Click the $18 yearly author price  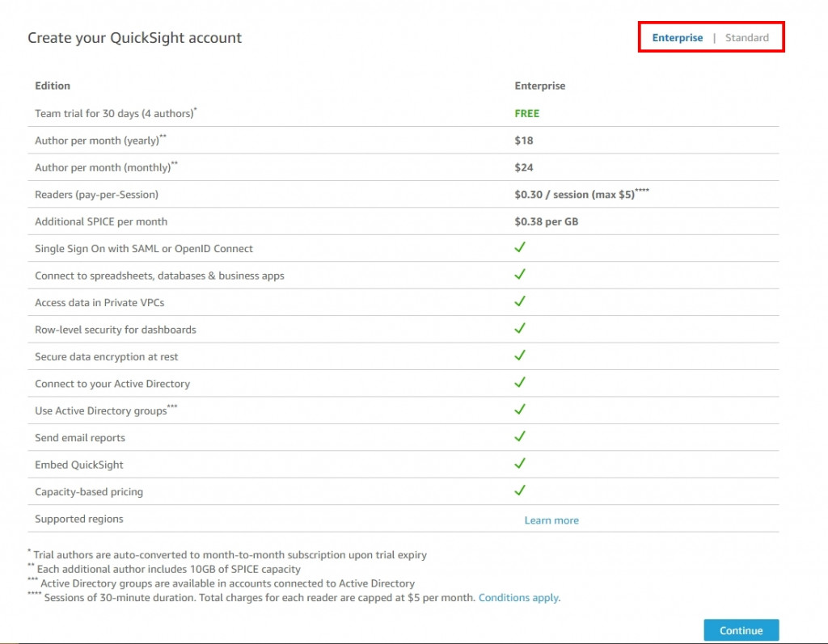click(x=524, y=141)
